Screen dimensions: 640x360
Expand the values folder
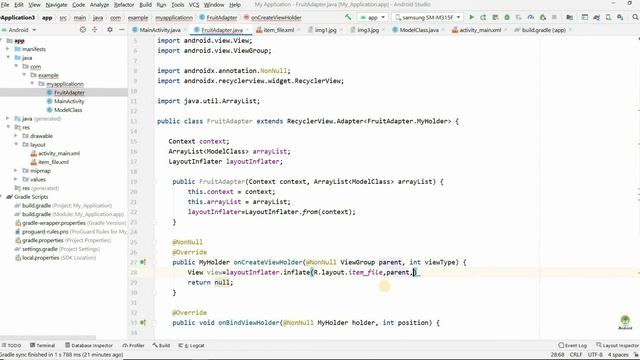(x=16, y=179)
